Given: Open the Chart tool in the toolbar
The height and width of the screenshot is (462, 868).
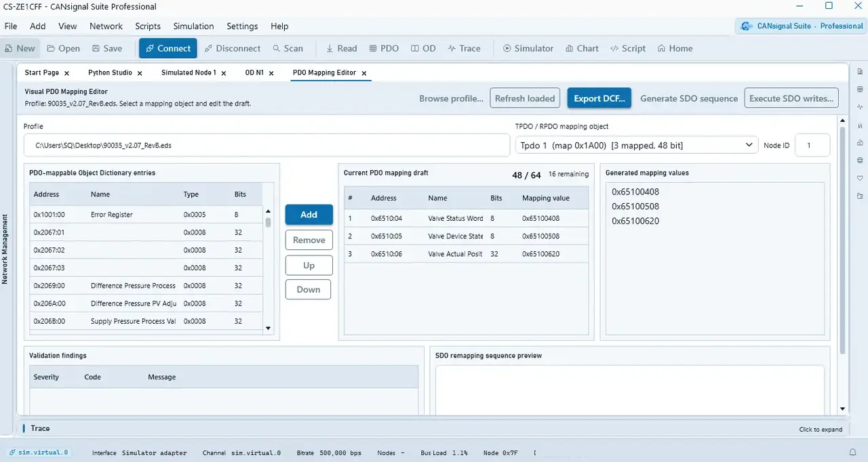Looking at the screenshot, I should pos(582,48).
